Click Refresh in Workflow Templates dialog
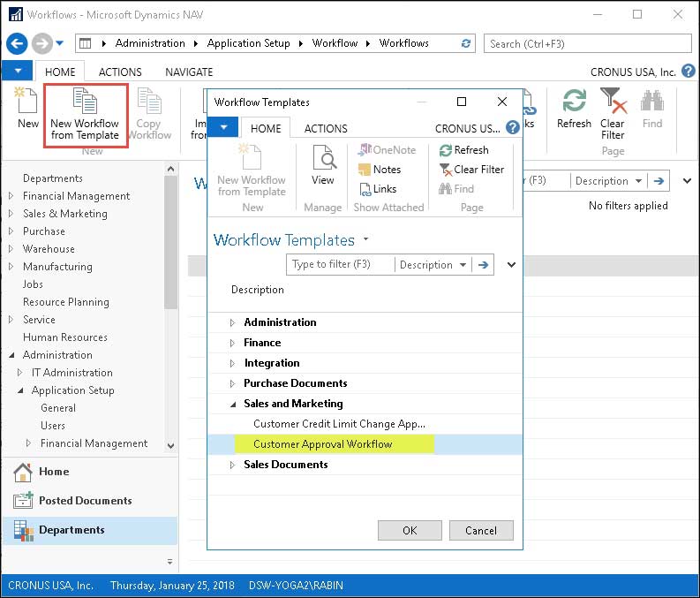This screenshot has height=598, width=700. pos(463,150)
